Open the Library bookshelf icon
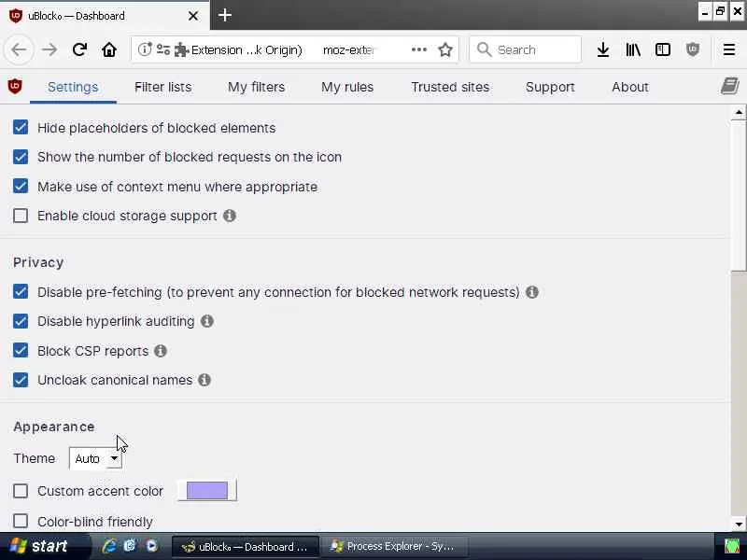Image resolution: width=747 pixels, height=560 pixels. pos(633,49)
